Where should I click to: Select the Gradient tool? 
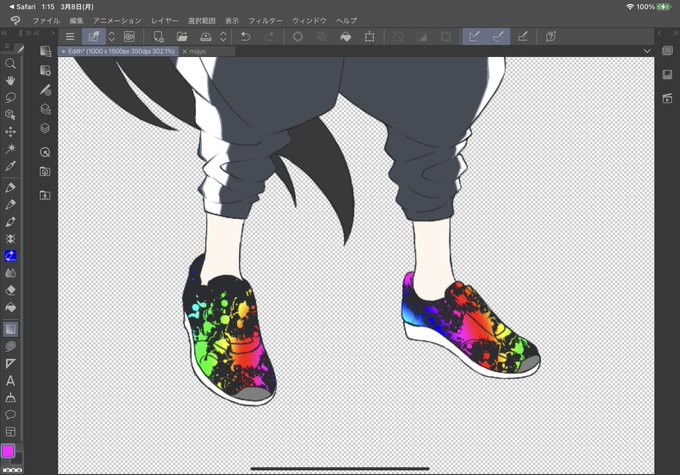10,329
